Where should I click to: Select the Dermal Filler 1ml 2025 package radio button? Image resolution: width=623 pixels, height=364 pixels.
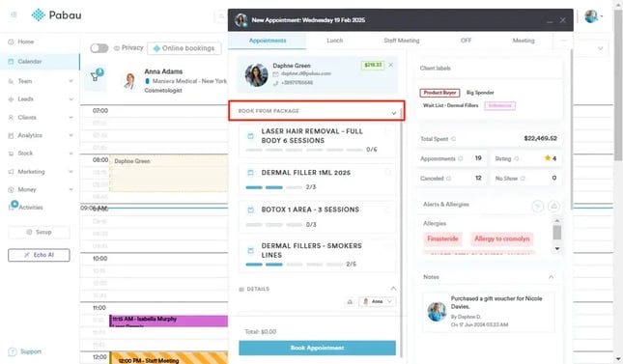click(x=387, y=173)
